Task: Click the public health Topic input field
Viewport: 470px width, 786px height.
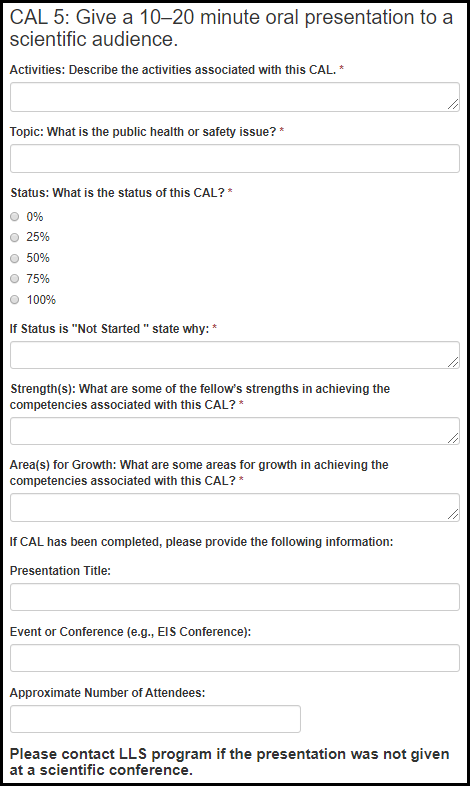Action: coord(234,158)
